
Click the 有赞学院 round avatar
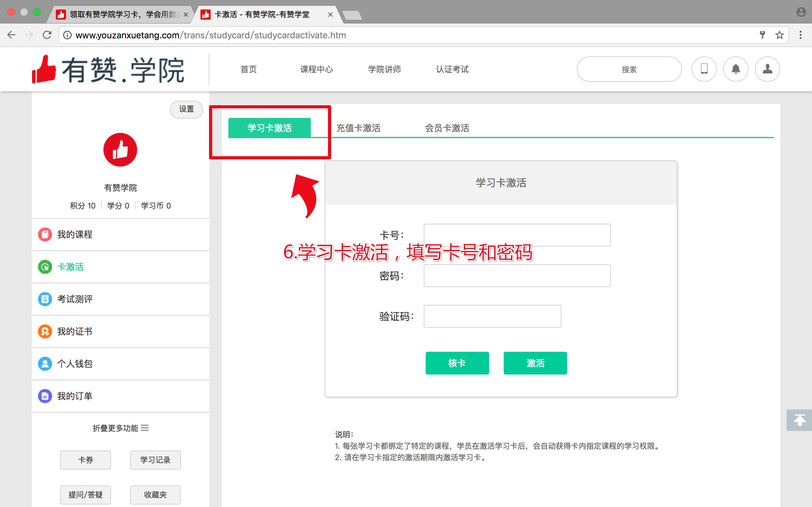point(120,150)
